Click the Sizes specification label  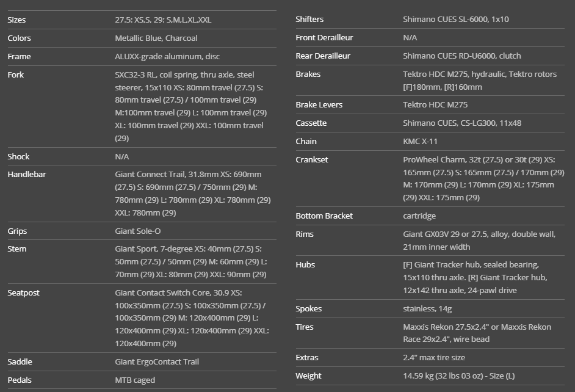[16, 20]
